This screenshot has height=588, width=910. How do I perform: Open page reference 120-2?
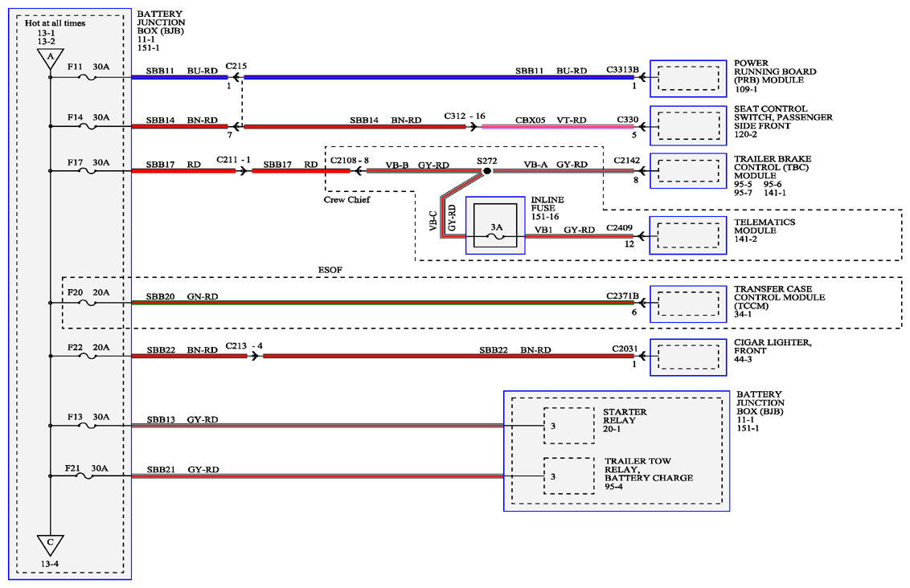tap(746, 134)
